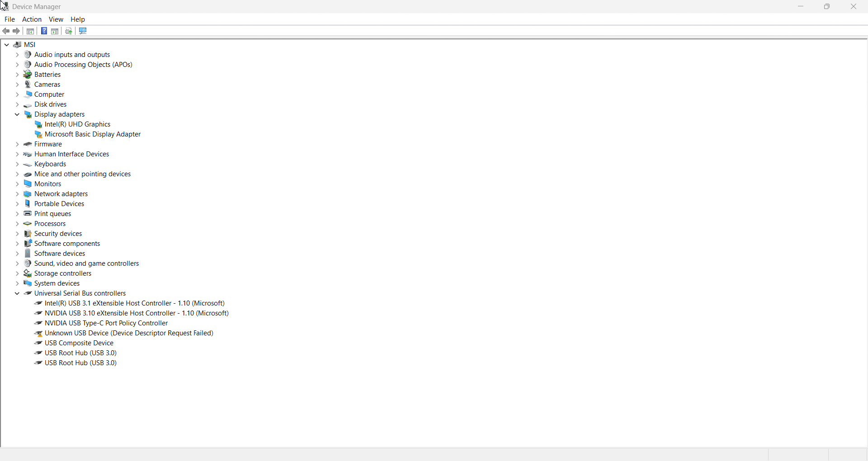Collapse Universal Serial Bus controllers category
Viewport: 868px width, 461px height.
pos(17,293)
